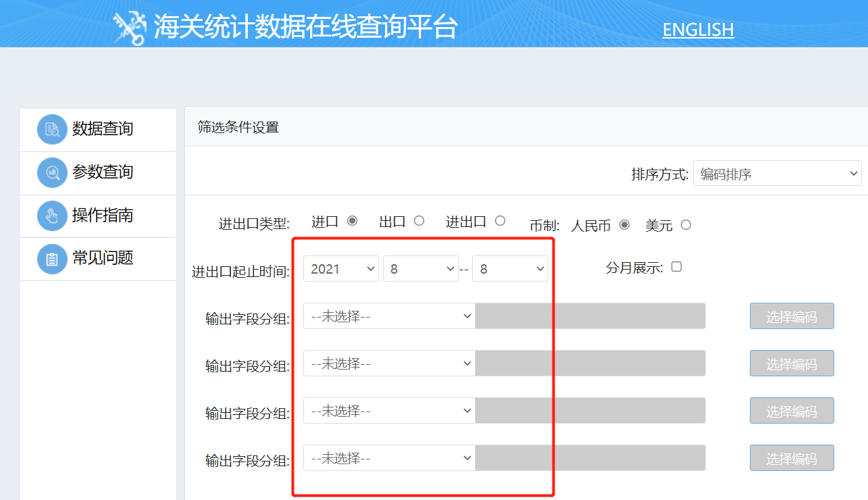868x500 pixels.
Task: Select the 进出口 radio button
Action: [x=501, y=220]
